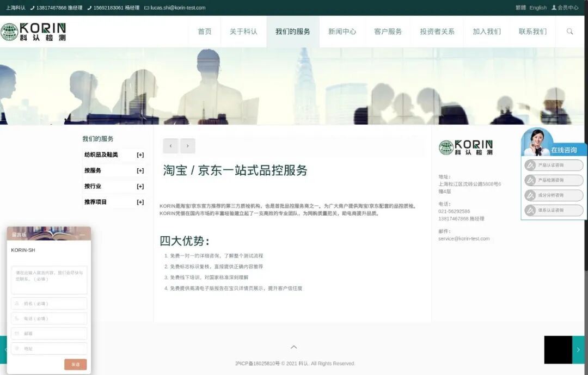
Task: Click the scroll-to-top chevron above the footer
Action: coord(293,347)
